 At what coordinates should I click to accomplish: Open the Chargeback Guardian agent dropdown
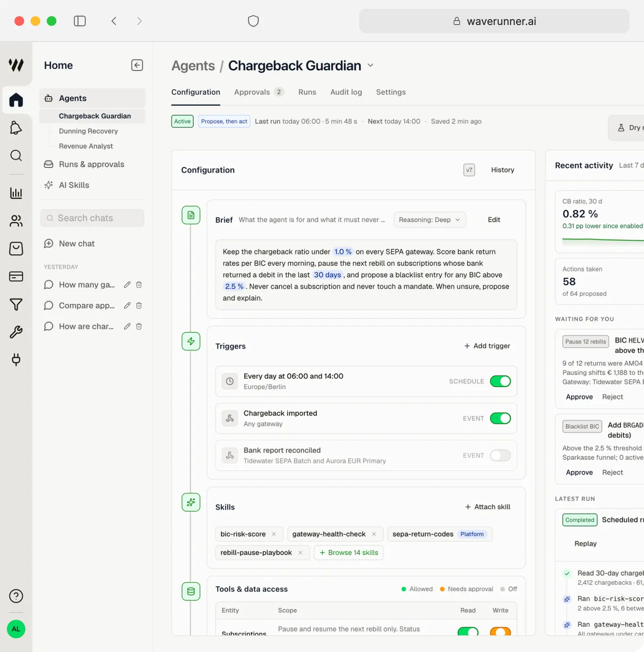coord(370,66)
